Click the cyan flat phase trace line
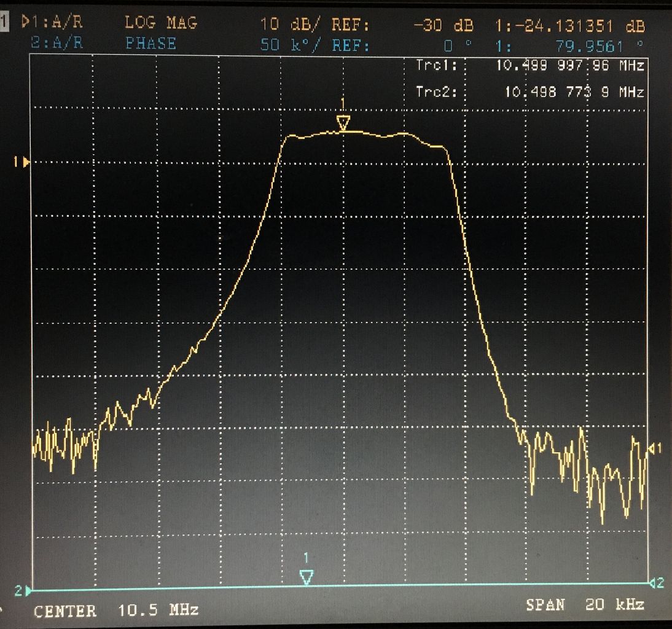Image resolution: width=672 pixels, height=629 pixels. (340, 587)
